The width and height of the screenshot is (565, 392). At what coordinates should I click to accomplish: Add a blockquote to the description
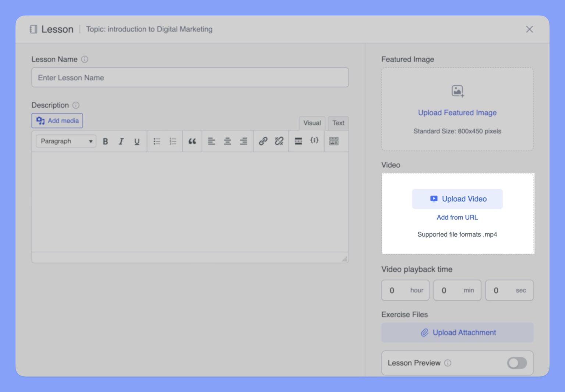192,141
